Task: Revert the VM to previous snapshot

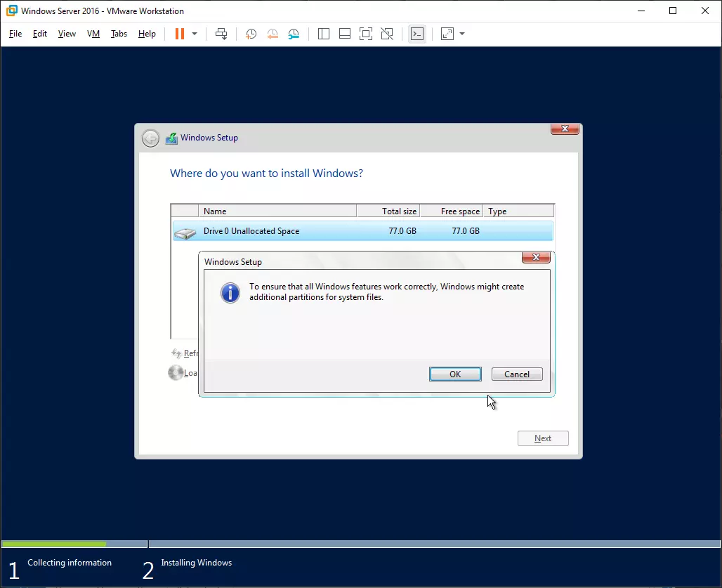Action: tap(273, 34)
